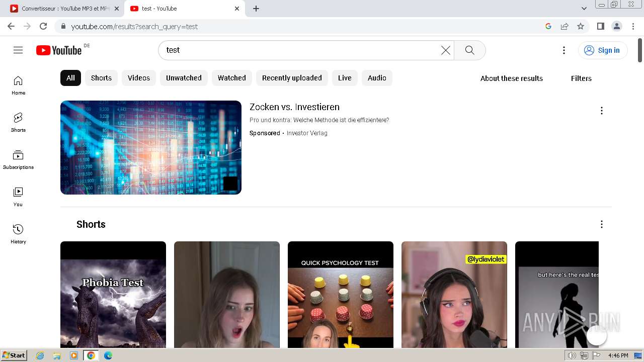Go back with browser back arrow

click(11, 26)
